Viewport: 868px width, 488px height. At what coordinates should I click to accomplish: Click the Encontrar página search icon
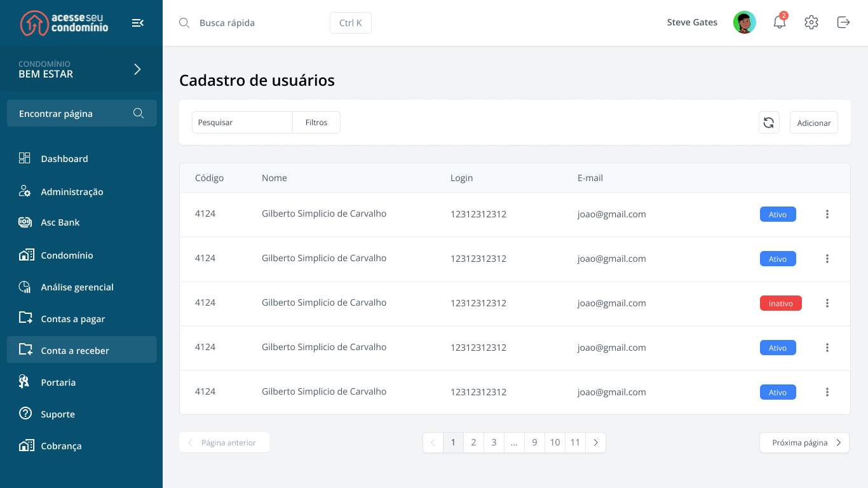pos(139,113)
